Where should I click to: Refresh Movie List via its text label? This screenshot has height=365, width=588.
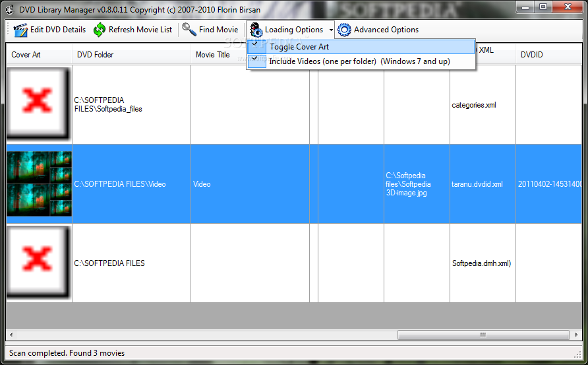[140, 30]
